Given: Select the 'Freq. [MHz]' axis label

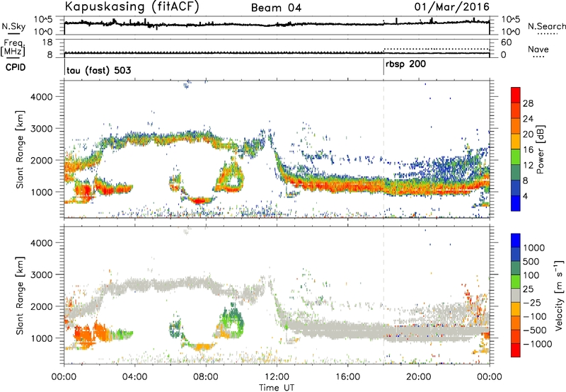Looking at the screenshot, I should (13, 48).
